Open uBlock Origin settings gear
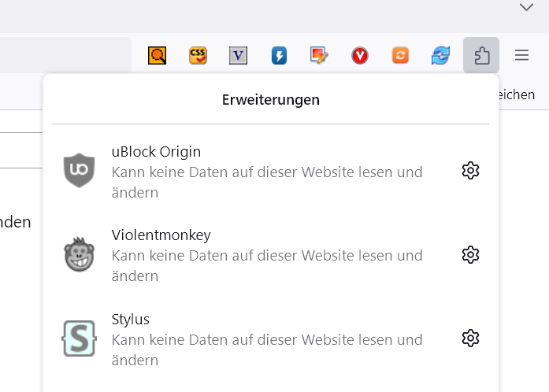The image size is (549, 392). click(x=470, y=171)
